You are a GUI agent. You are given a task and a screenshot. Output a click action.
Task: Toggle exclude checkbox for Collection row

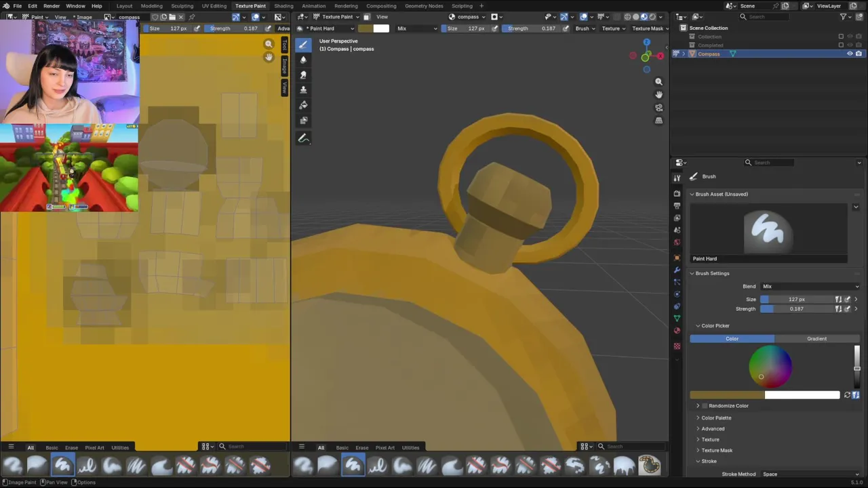[x=841, y=37]
